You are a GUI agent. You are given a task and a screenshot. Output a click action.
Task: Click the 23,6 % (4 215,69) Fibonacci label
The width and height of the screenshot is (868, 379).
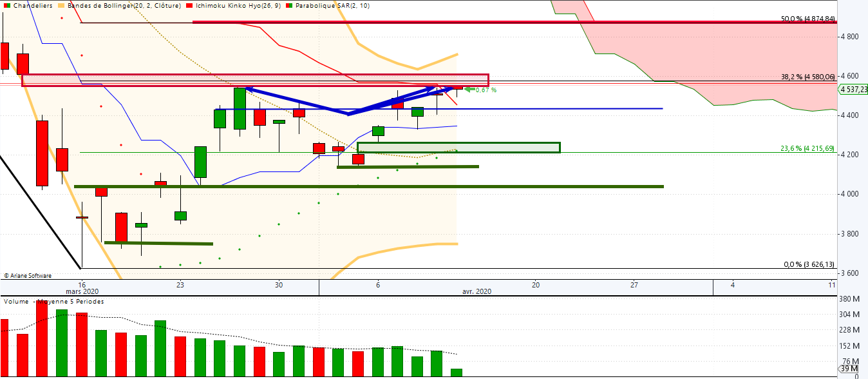point(807,148)
